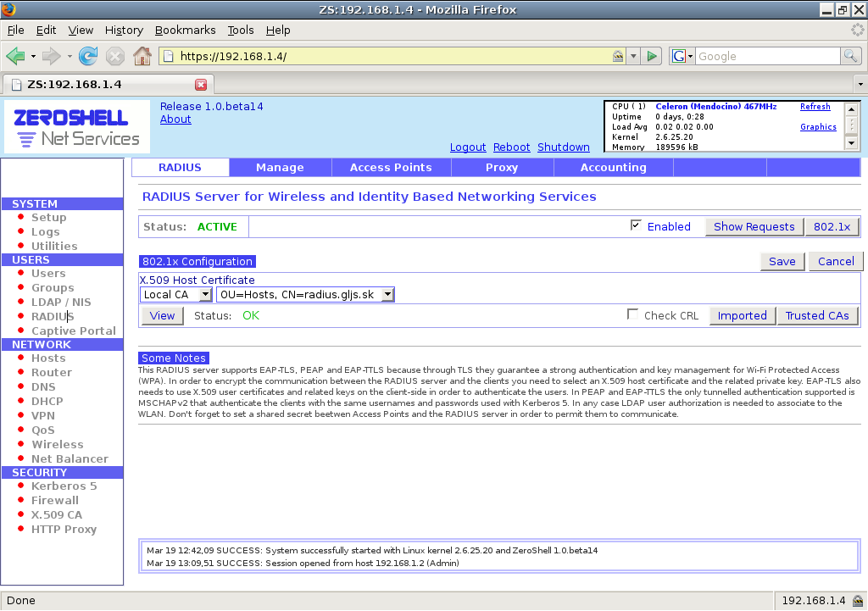This screenshot has height=611, width=868.
Task: Open the View menu
Action: pos(81,30)
